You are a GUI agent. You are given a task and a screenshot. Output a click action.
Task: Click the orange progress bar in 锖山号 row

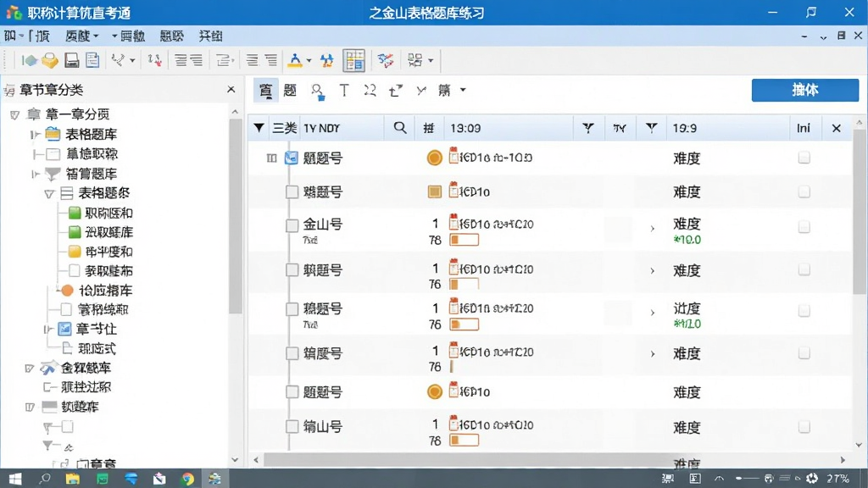[x=464, y=441]
